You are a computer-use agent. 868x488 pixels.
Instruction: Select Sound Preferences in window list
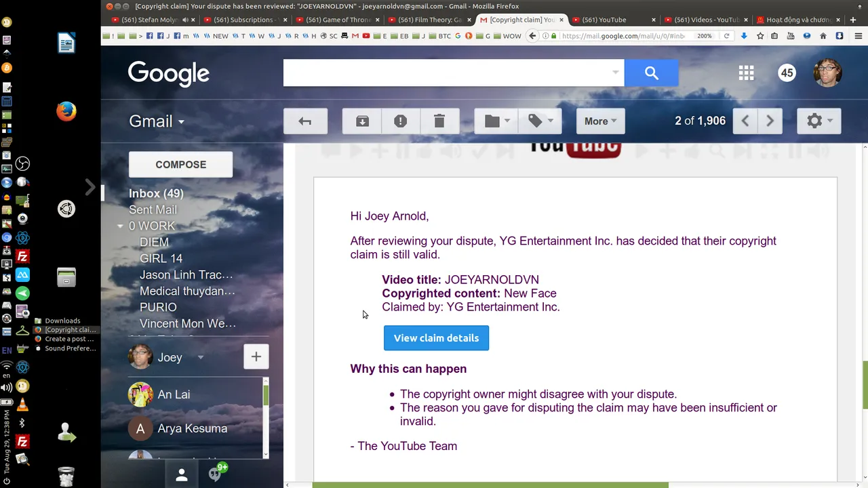tap(65, 348)
